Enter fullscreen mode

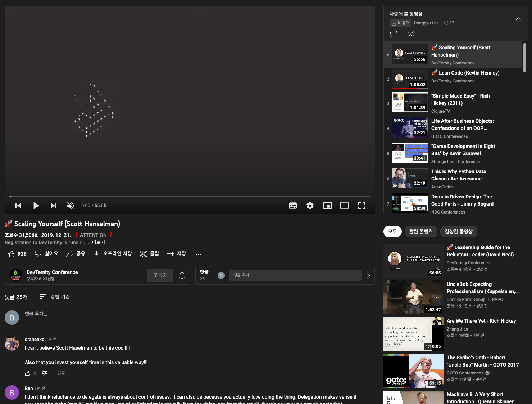click(362, 206)
